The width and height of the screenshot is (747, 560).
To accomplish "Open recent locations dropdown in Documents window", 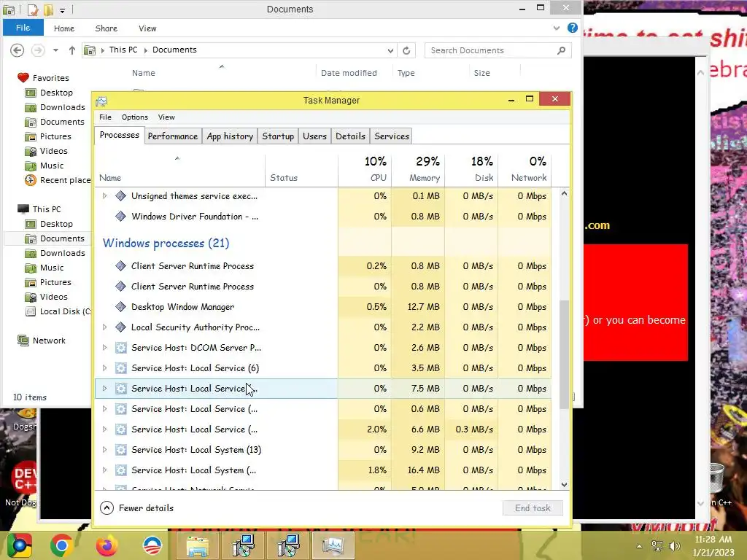I will tap(55, 50).
